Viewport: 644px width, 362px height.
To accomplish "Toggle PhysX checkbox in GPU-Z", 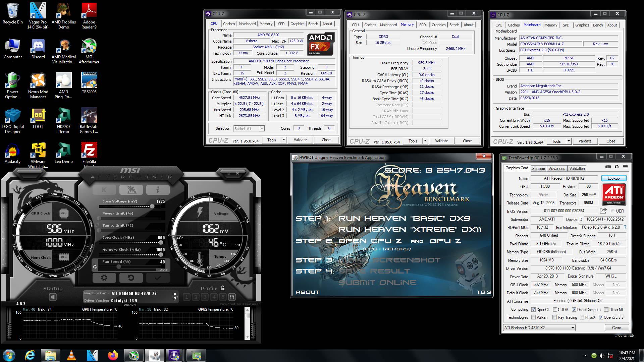I will [582, 317].
